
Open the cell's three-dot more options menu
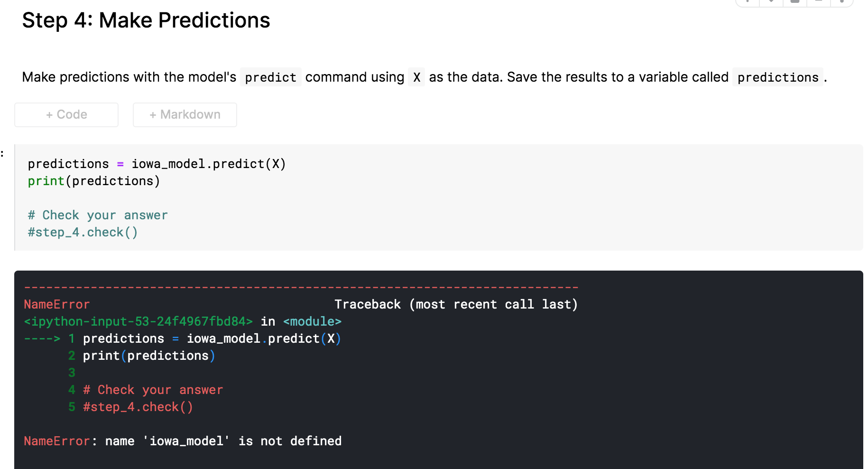[x=841, y=2]
